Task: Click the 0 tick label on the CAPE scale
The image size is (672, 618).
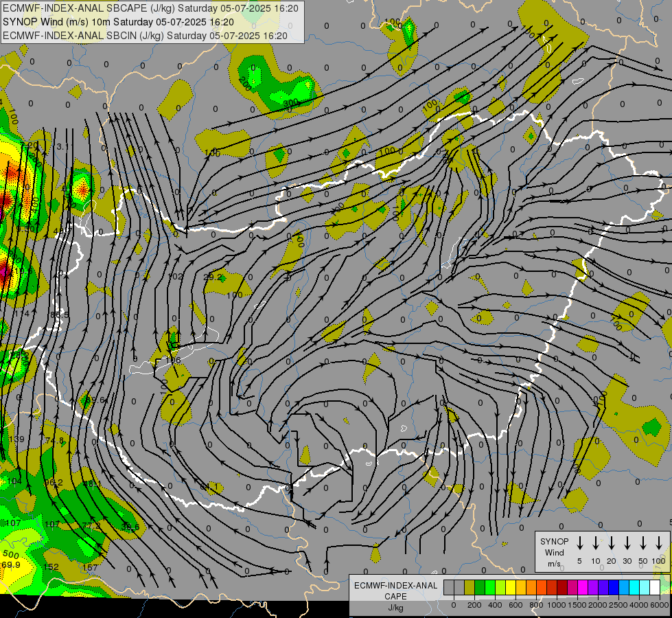Action: tap(454, 605)
